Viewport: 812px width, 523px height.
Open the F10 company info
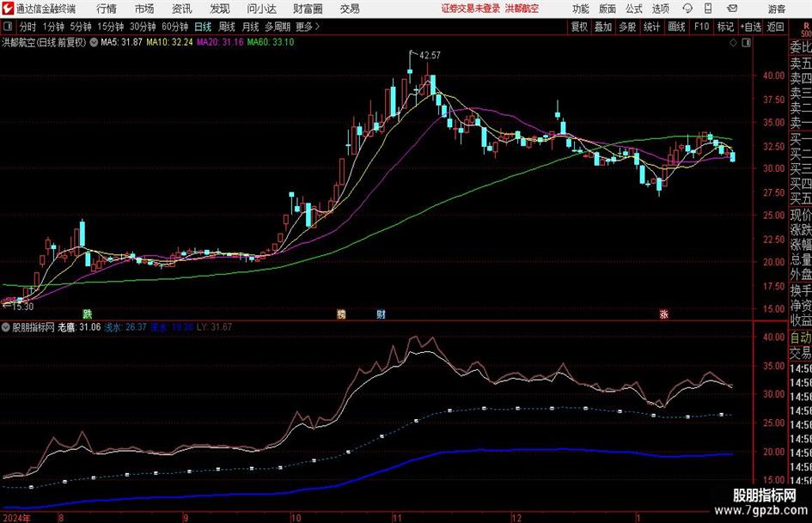pos(701,27)
